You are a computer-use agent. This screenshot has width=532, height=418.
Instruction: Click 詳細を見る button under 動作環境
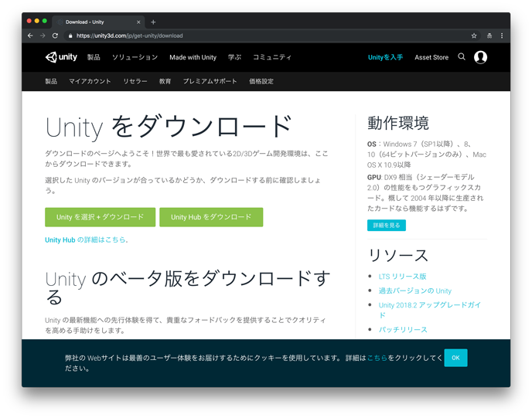point(387,225)
